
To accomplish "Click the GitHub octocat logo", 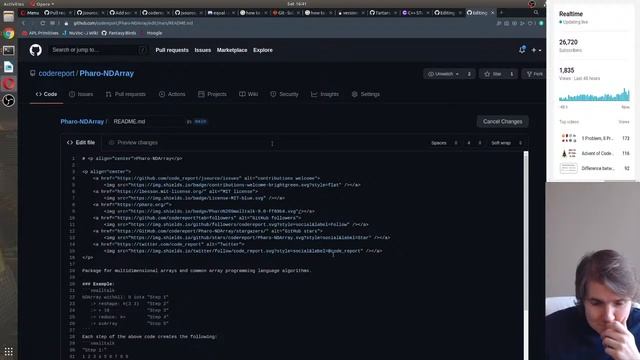I will (x=36, y=50).
